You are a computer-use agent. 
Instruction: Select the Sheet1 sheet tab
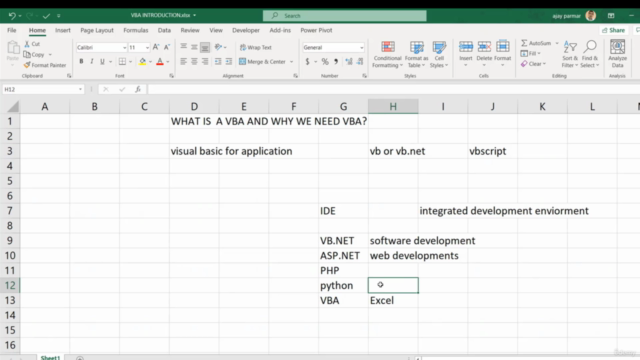coord(50,358)
